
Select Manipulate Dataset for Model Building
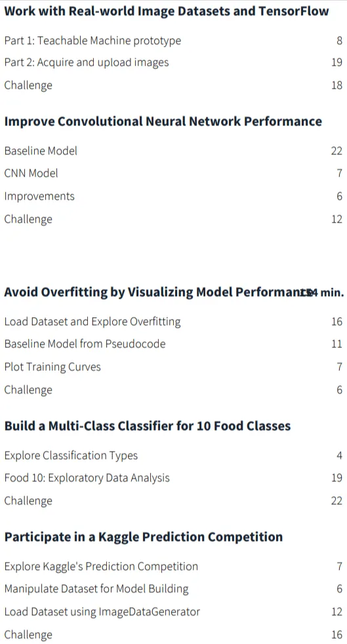tap(96, 590)
